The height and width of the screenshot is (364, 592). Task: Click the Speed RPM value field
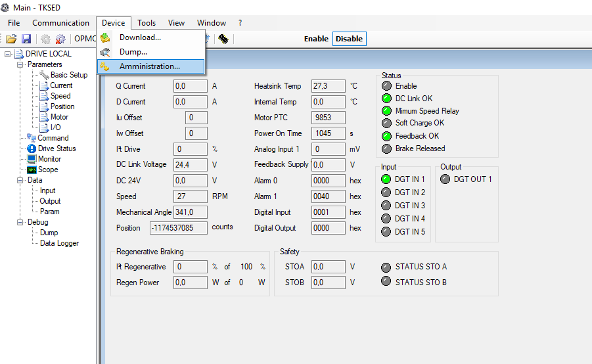point(191,196)
